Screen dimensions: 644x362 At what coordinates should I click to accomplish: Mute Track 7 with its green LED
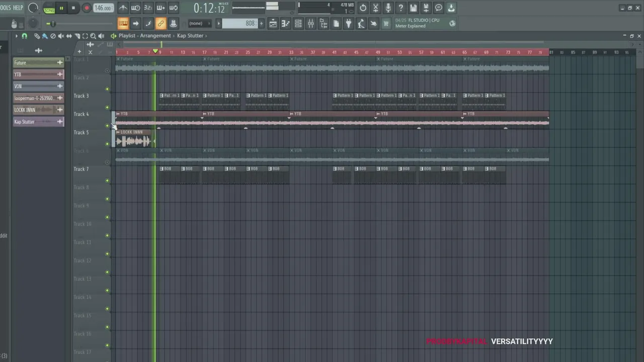107,180
